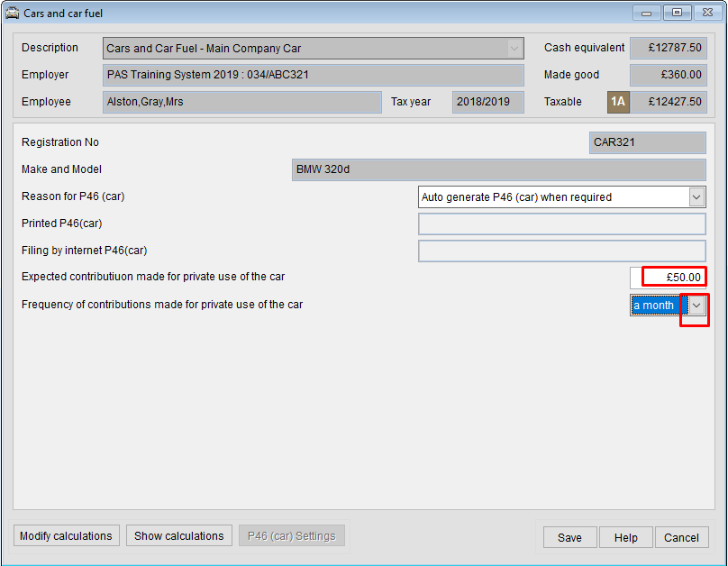The image size is (728, 566).
Task: Click the Cash equivalent £12787.50 field
Action: coord(668,48)
